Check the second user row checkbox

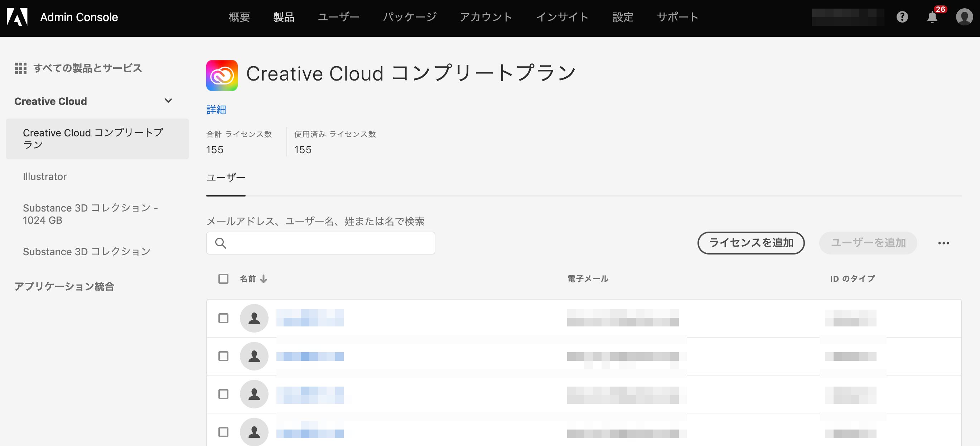(223, 356)
